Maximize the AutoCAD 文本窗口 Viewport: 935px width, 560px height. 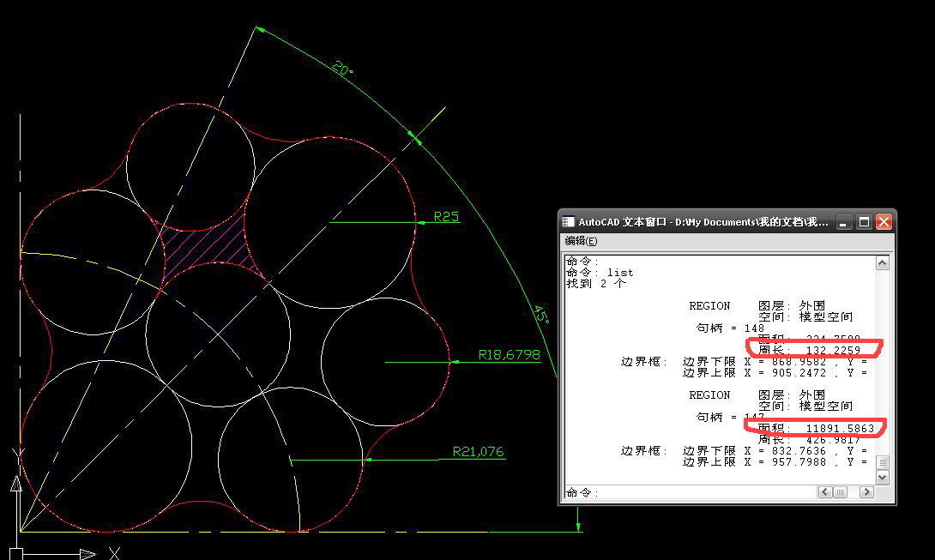click(864, 222)
